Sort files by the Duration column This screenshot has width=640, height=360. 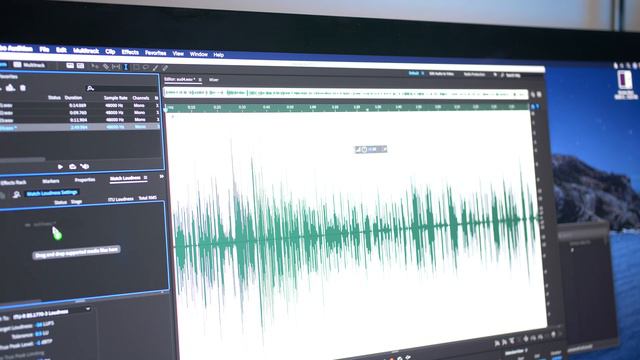pos(73,98)
